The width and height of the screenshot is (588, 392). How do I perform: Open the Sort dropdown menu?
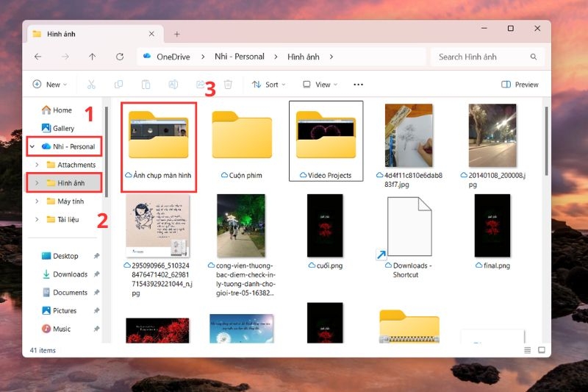[268, 85]
